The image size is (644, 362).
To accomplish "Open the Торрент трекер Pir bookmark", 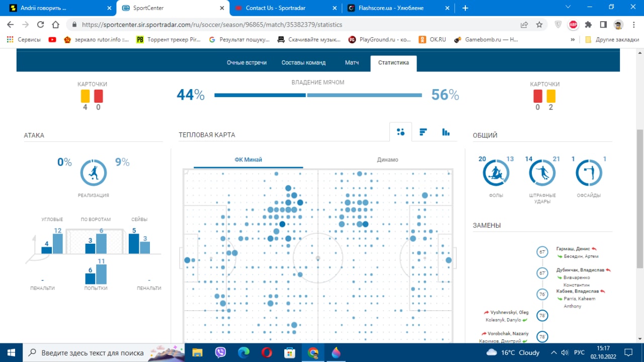I will coord(169,40).
